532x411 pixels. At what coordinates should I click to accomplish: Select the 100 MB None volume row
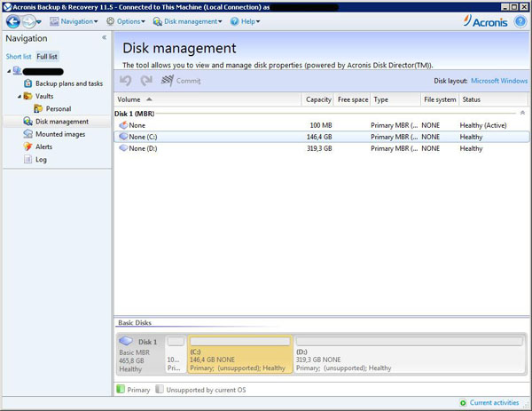point(322,125)
